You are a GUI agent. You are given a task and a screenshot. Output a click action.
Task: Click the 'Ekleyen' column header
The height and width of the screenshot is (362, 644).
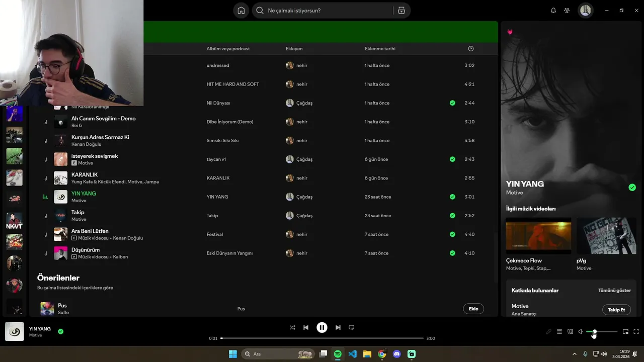coord(294,49)
